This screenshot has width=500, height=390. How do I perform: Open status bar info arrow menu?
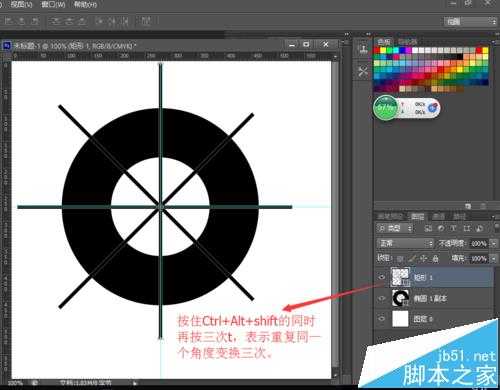point(135,383)
